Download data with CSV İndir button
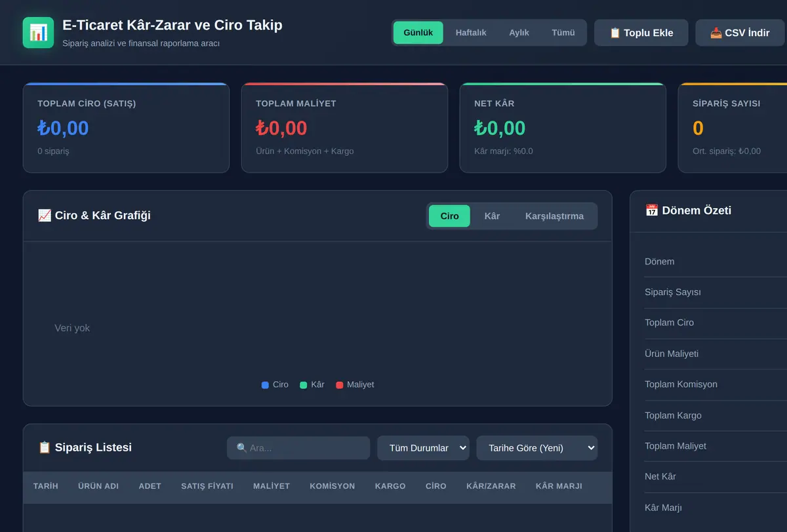Image resolution: width=787 pixels, height=532 pixels. (x=740, y=33)
